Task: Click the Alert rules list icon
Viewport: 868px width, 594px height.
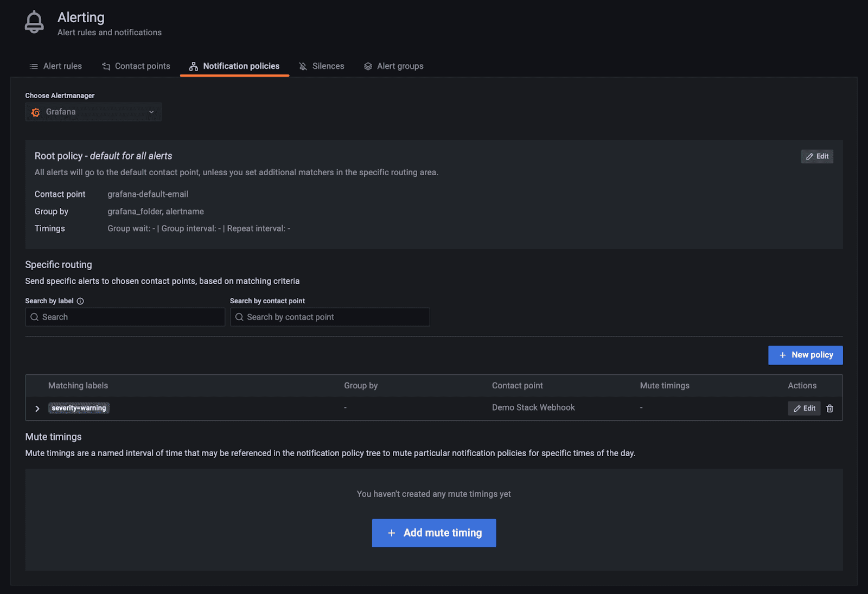Action: coord(34,66)
